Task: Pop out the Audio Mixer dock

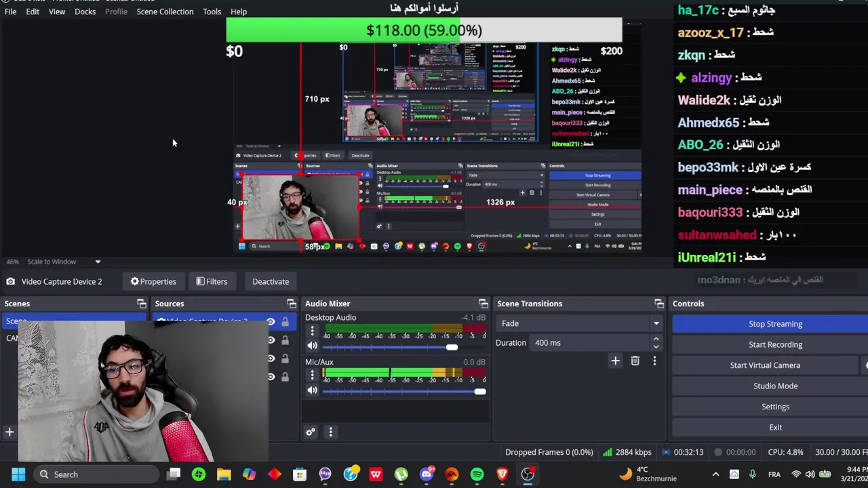Action: click(x=483, y=304)
